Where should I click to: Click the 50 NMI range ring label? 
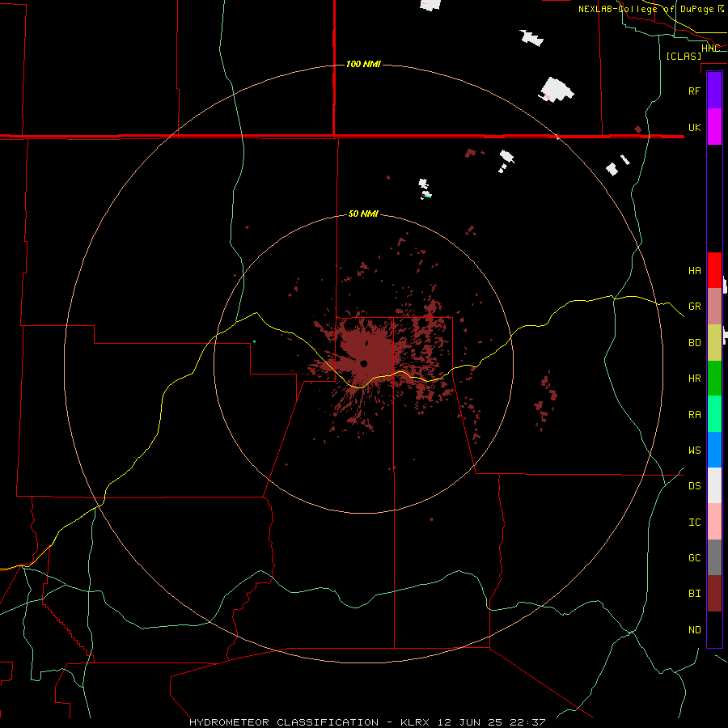tap(363, 214)
